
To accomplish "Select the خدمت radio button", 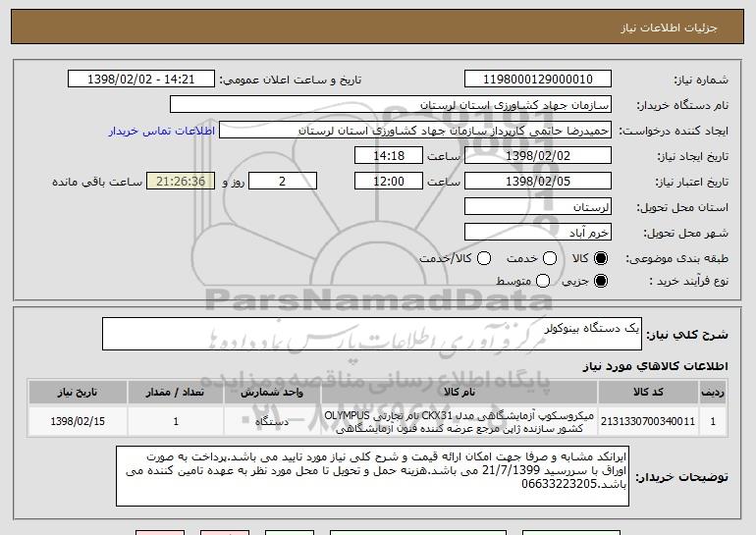I will [550, 259].
